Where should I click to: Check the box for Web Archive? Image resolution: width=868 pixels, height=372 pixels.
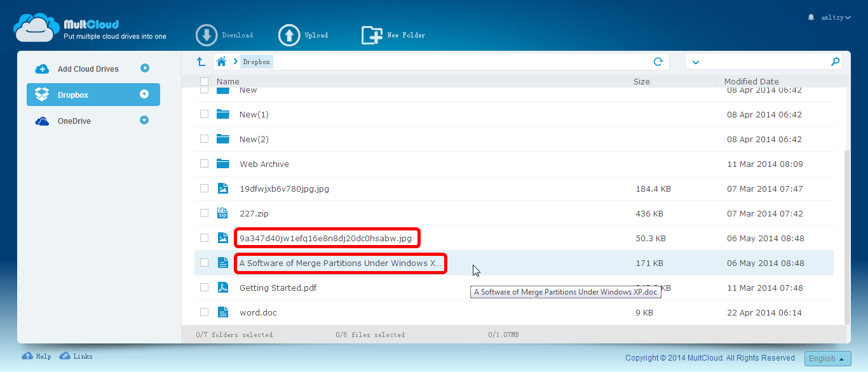[204, 164]
